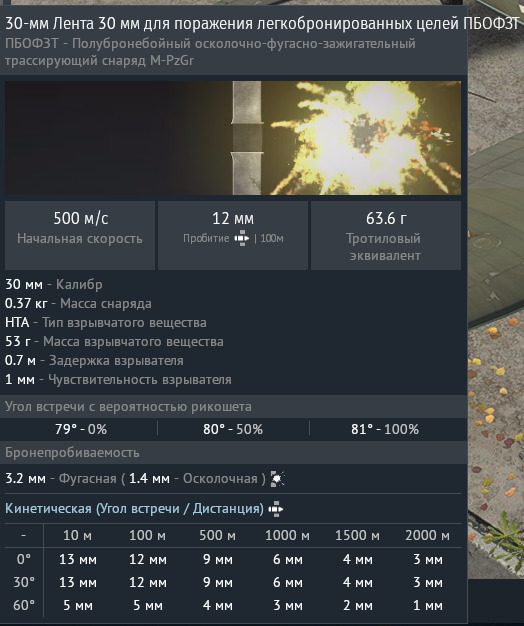
Task: Click the 1000 м column header
Action: [287, 535]
